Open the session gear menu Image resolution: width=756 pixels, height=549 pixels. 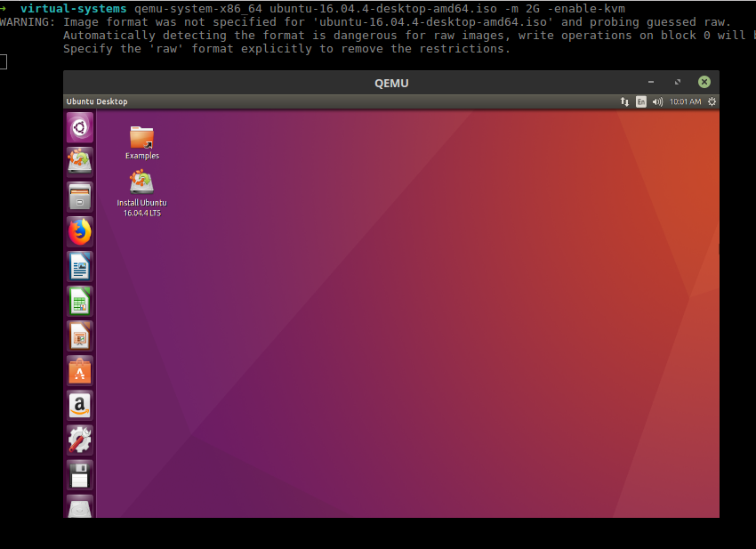click(x=712, y=101)
